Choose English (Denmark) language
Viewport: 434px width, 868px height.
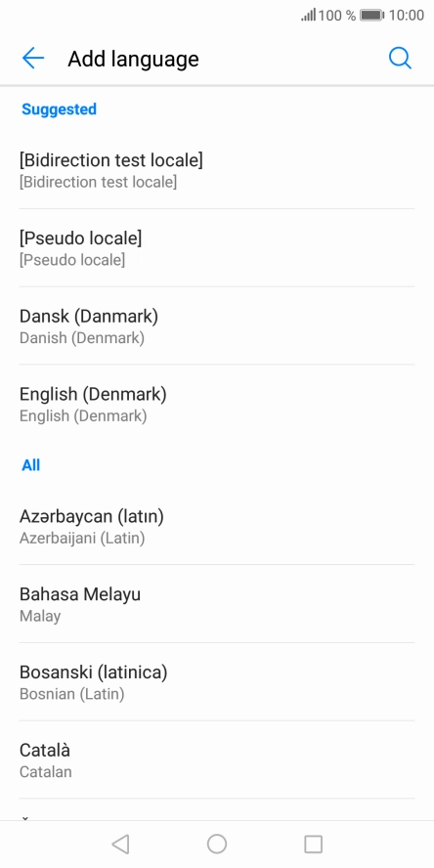click(x=217, y=404)
